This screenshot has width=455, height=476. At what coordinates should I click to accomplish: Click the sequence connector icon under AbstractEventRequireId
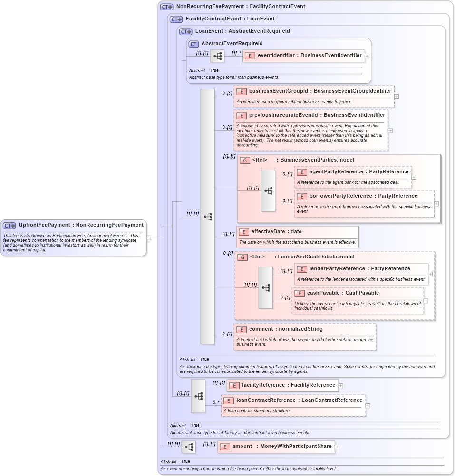click(217, 56)
